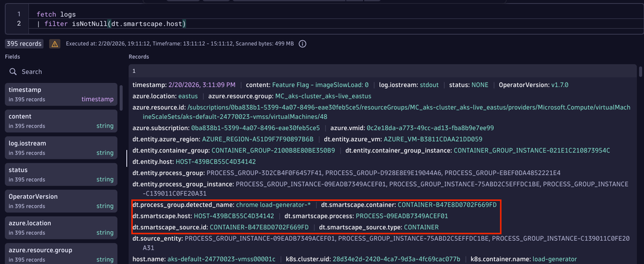Click query line 1 'fetch logs'

click(x=56, y=14)
